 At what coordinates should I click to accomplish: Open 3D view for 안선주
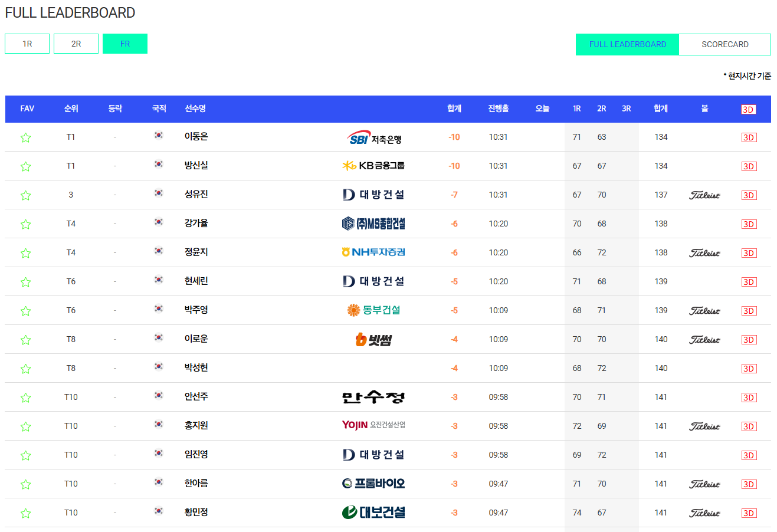pyautogui.click(x=749, y=398)
